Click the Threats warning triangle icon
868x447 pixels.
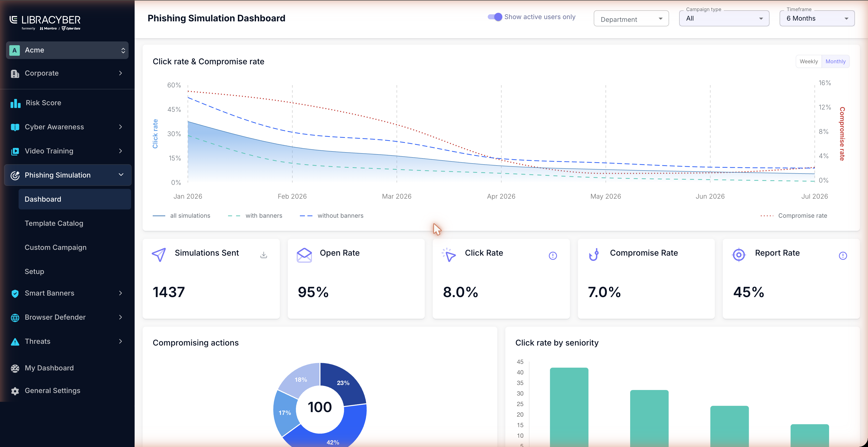15,342
